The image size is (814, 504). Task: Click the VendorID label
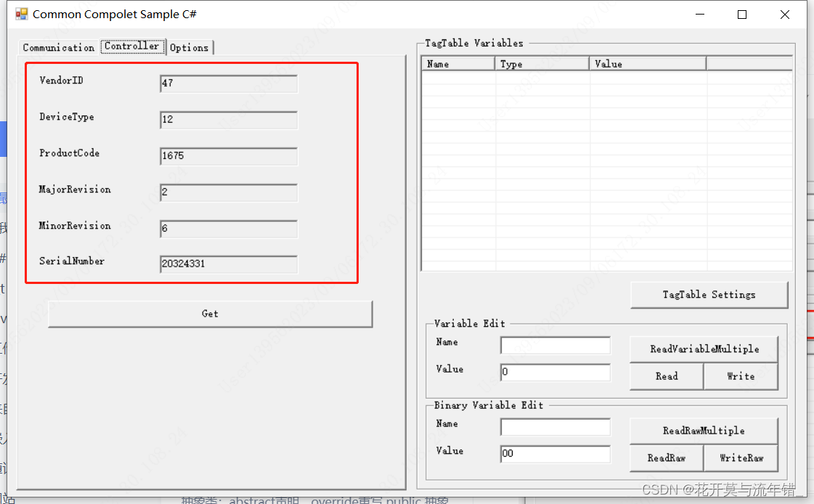61,81
